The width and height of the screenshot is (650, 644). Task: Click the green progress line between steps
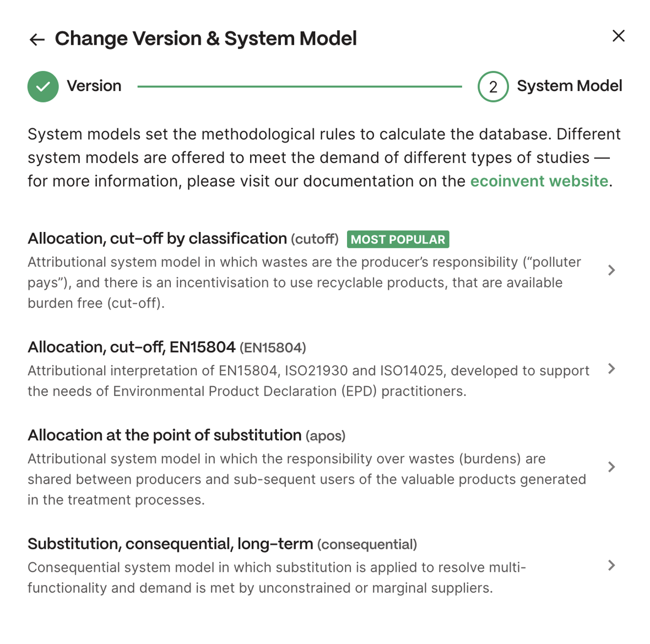(x=299, y=86)
